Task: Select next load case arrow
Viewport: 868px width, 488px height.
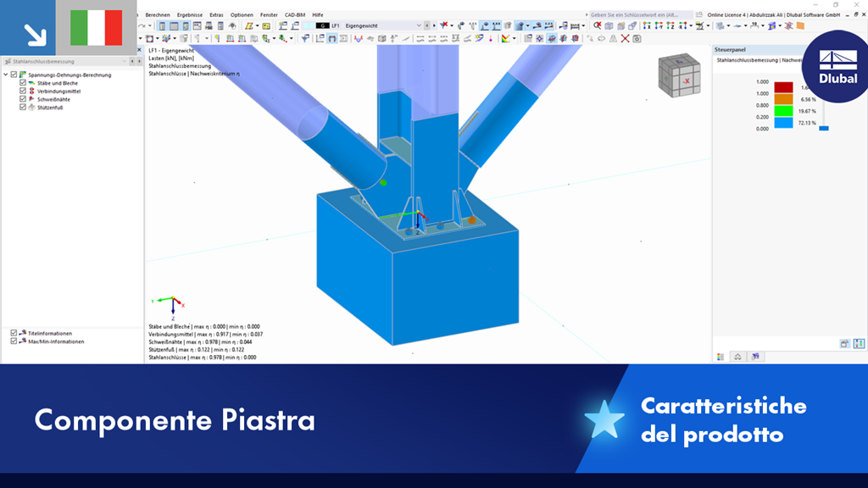Action: [434, 25]
